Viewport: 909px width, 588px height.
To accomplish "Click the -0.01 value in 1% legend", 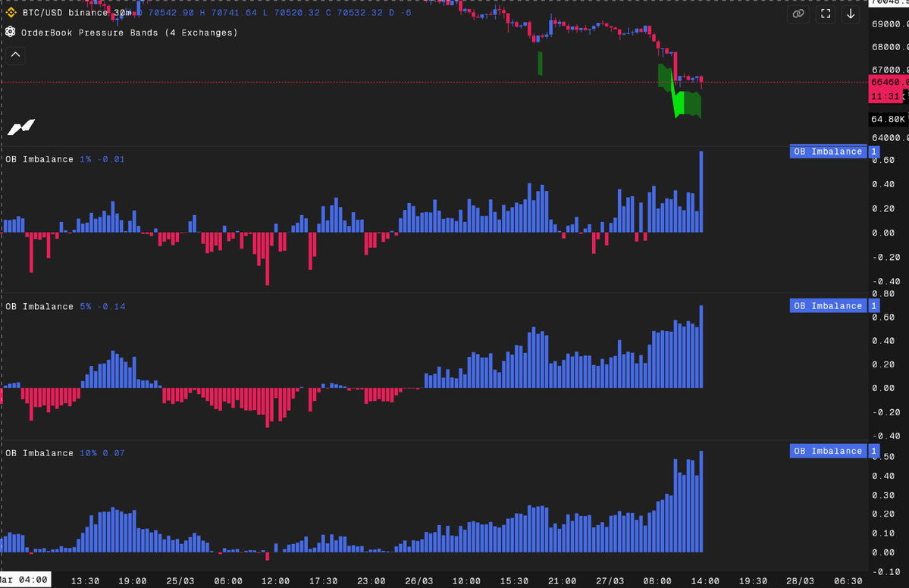I will pos(111,159).
